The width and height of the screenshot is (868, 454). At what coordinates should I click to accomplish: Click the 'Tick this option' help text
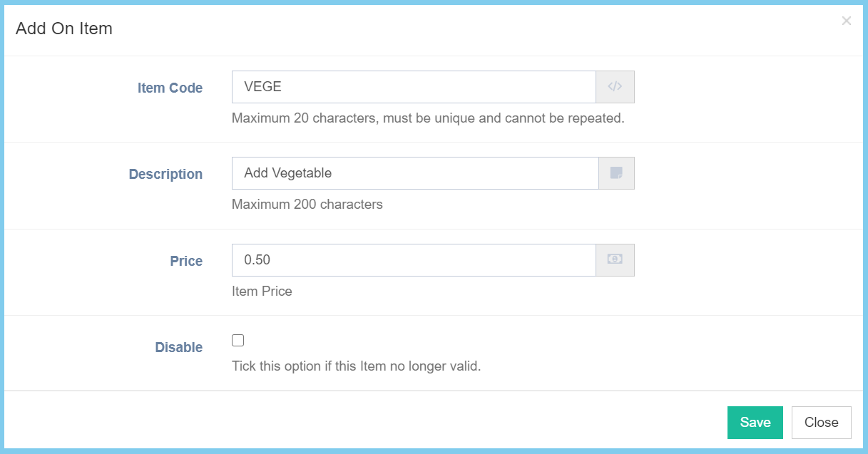(x=357, y=367)
